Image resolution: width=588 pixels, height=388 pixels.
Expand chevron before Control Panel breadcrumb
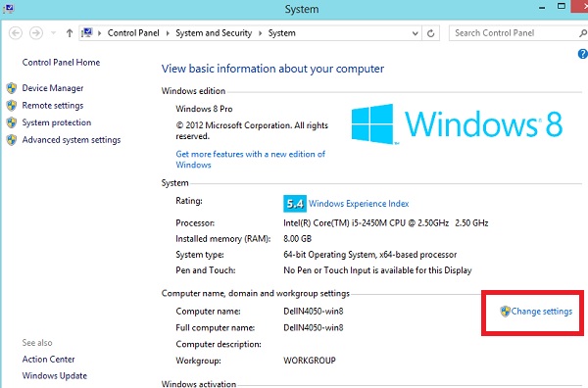[x=99, y=33]
